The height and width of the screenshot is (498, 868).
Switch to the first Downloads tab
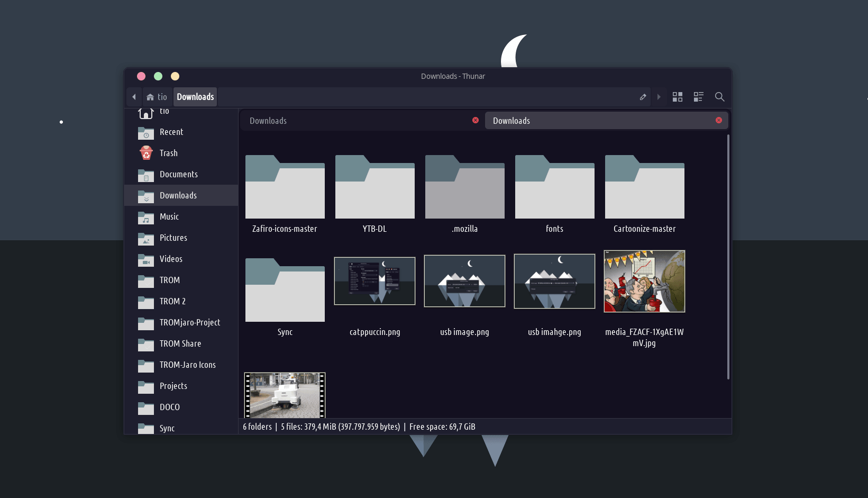coord(354,121)
